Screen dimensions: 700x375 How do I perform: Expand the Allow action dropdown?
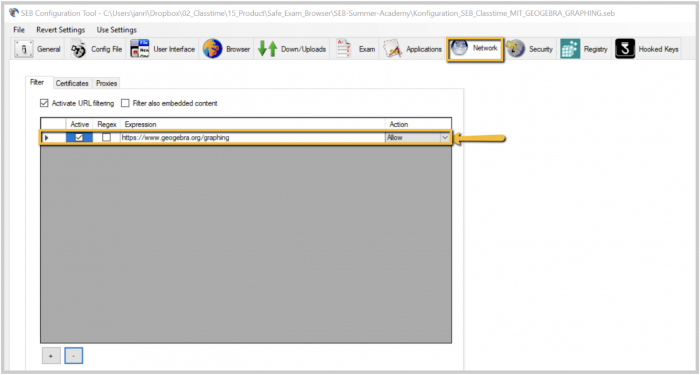tap(445, 138)
